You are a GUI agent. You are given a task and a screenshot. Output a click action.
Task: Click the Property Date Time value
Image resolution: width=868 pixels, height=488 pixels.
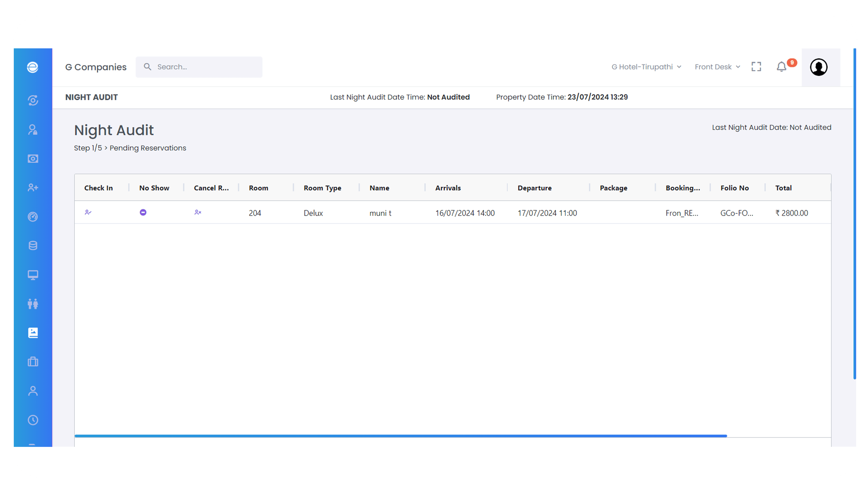[x=597, y=97]
